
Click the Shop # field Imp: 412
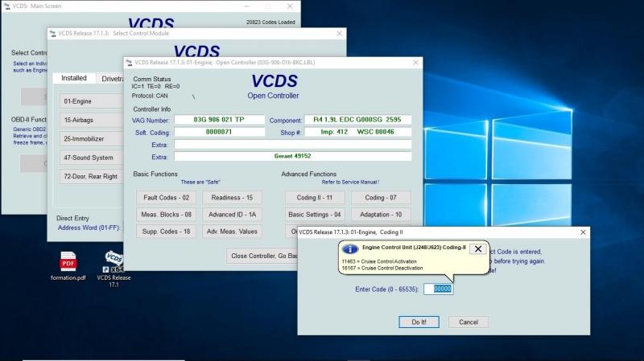pos(357,132)
